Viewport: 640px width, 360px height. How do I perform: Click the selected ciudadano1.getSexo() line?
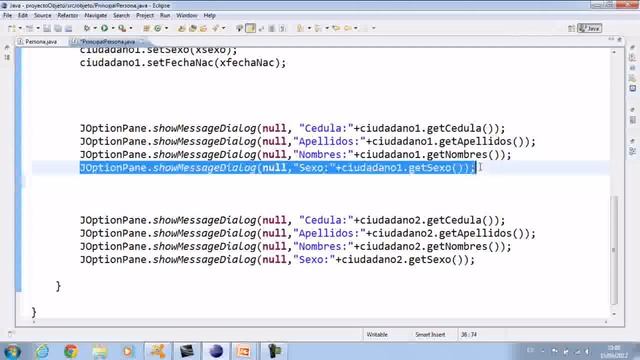pyautogui.click(x=278, y=168)
